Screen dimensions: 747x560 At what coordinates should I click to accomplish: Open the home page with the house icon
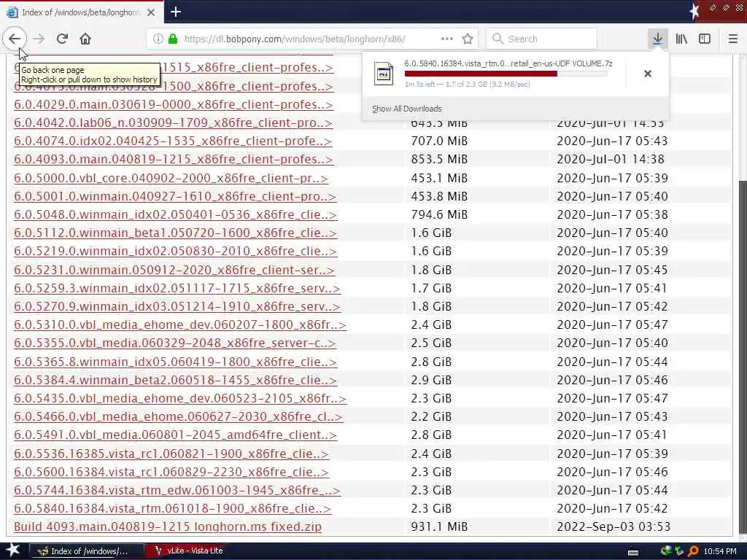(x=85, y=39)
